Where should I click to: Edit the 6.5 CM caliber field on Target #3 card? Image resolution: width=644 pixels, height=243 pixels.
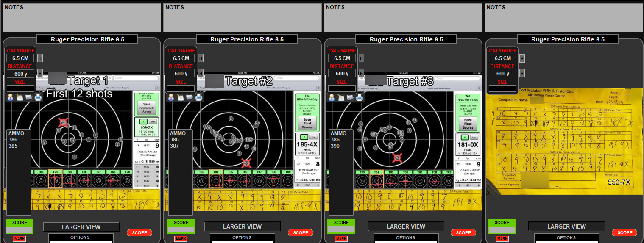(342, 58)
